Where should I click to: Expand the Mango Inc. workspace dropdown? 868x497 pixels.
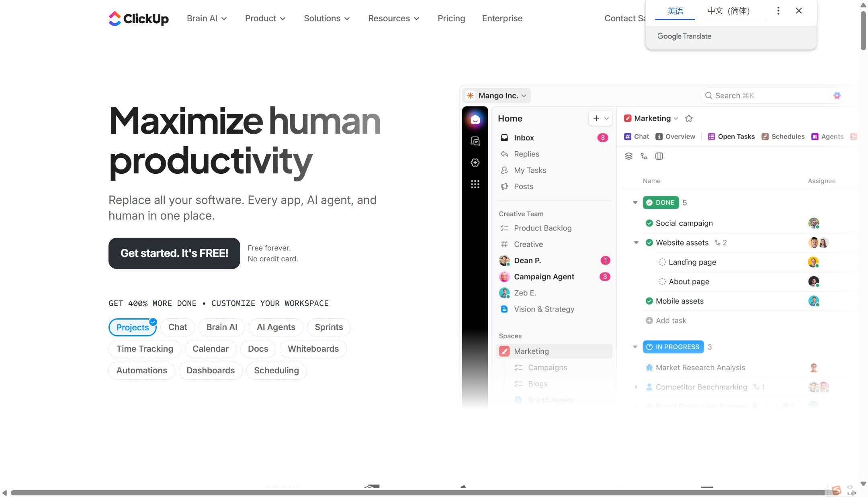pyautogui.click(x=497, y=96)
